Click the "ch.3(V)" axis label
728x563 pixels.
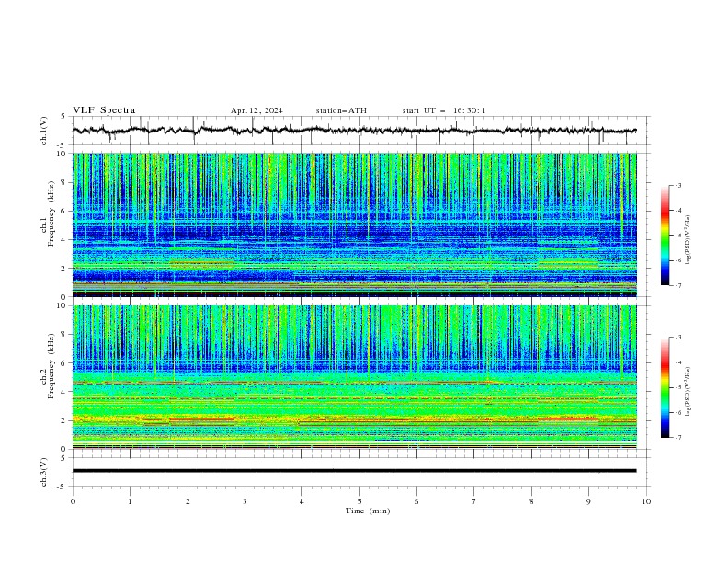click(x=44, y=472)
